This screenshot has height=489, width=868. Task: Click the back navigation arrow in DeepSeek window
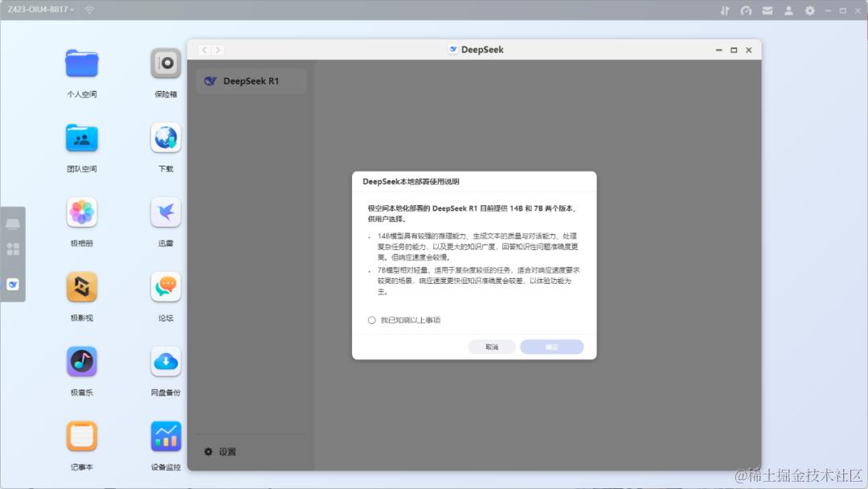[x=204, y=49]
